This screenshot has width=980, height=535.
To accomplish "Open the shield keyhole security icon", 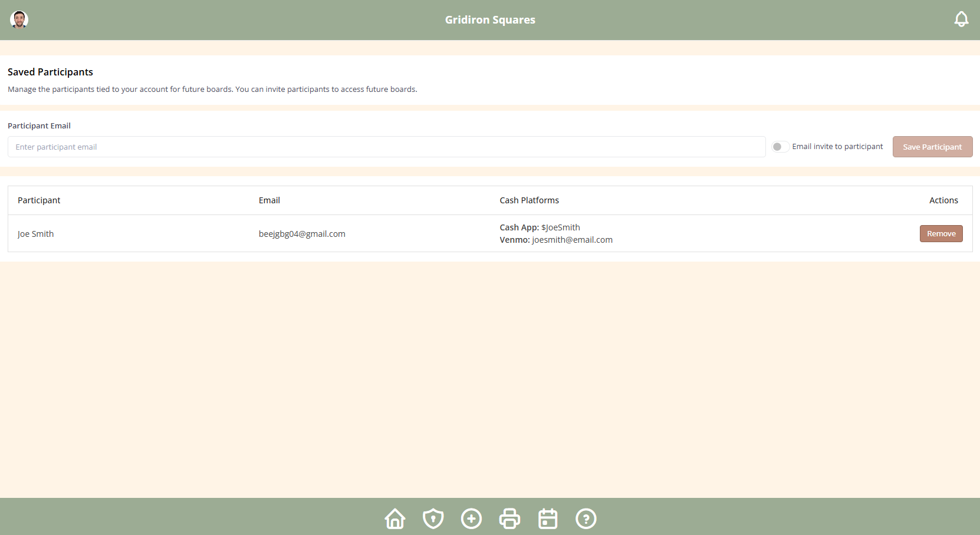I will [x=433, y=519].
